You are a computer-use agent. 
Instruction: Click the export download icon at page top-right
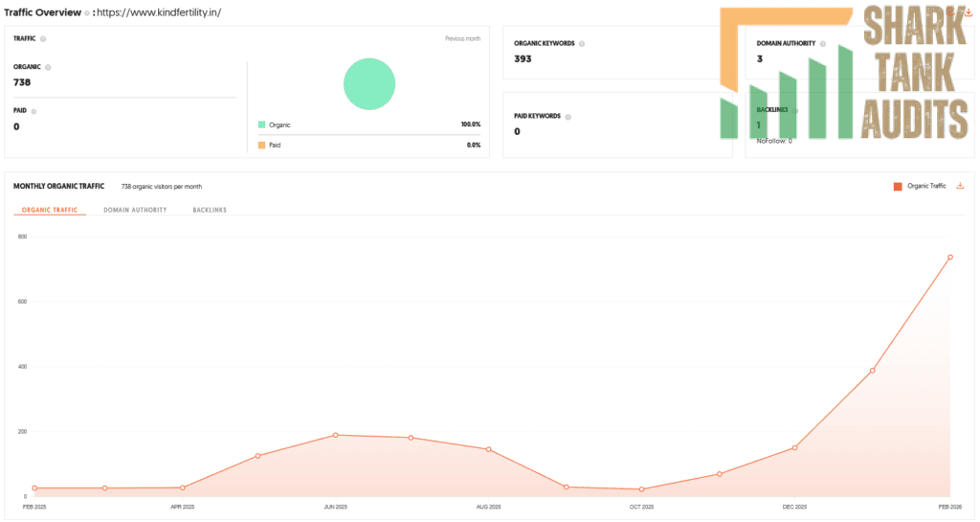(969, 11)
